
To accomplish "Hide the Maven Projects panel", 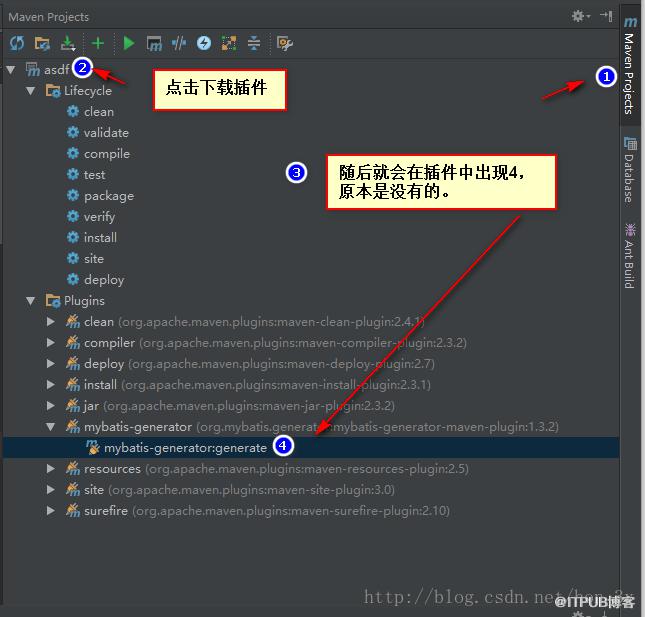I will point(607,16).
